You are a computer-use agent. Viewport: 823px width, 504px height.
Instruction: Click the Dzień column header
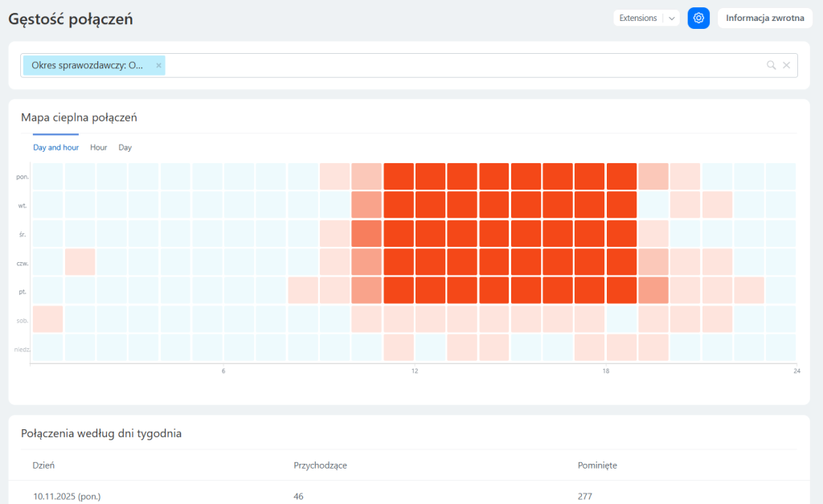(43, 465)
